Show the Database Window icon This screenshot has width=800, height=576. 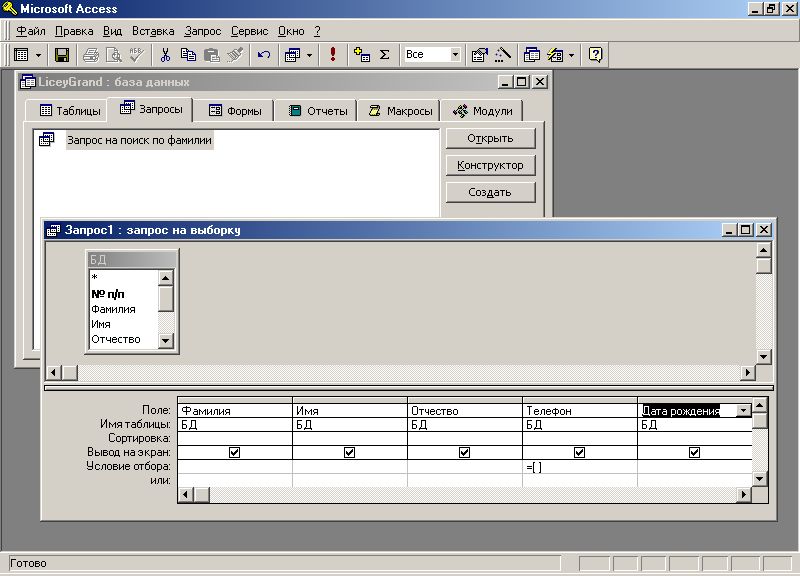coord(532,55)
